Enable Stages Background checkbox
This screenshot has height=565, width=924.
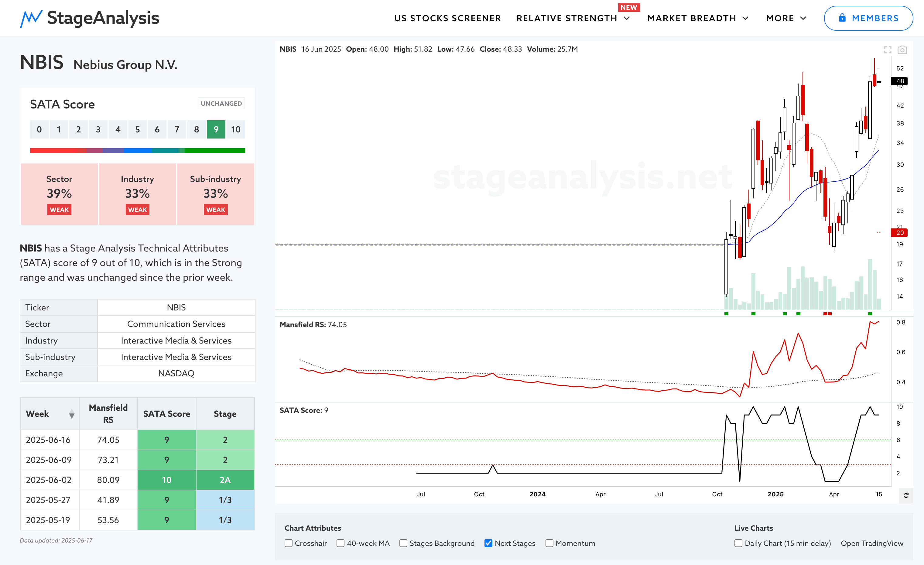403,543
